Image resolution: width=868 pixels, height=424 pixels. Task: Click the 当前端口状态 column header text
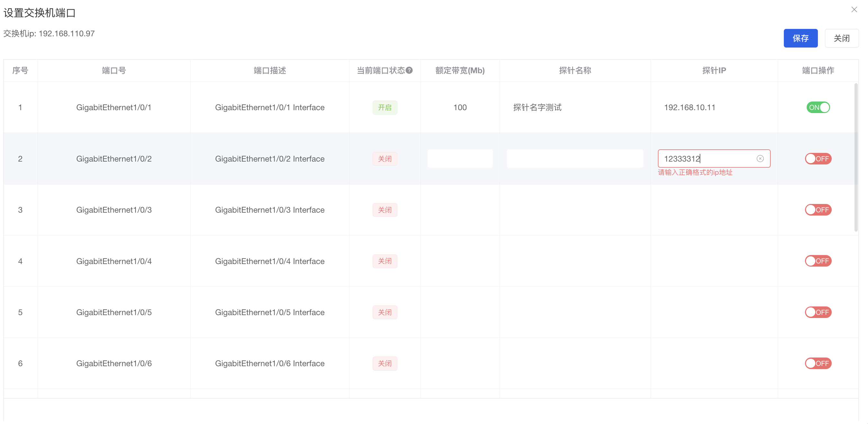coord(381,70)
